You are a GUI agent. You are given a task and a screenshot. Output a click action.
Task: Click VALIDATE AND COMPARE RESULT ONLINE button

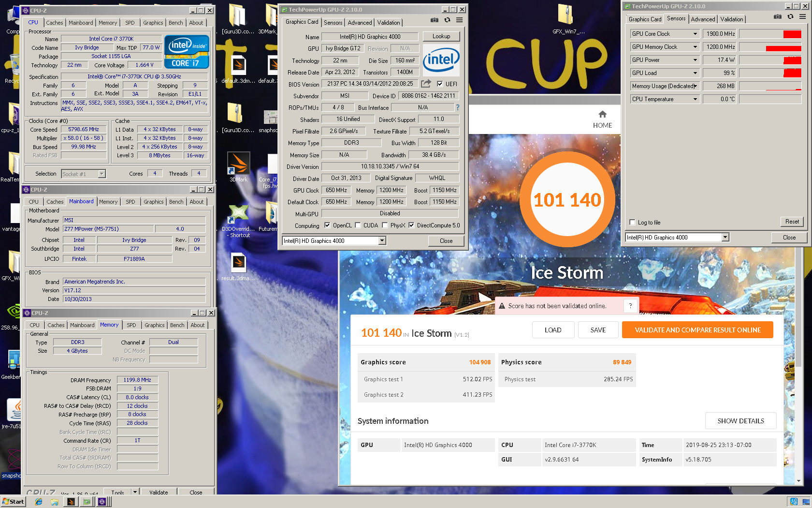[x=697, y=330]
